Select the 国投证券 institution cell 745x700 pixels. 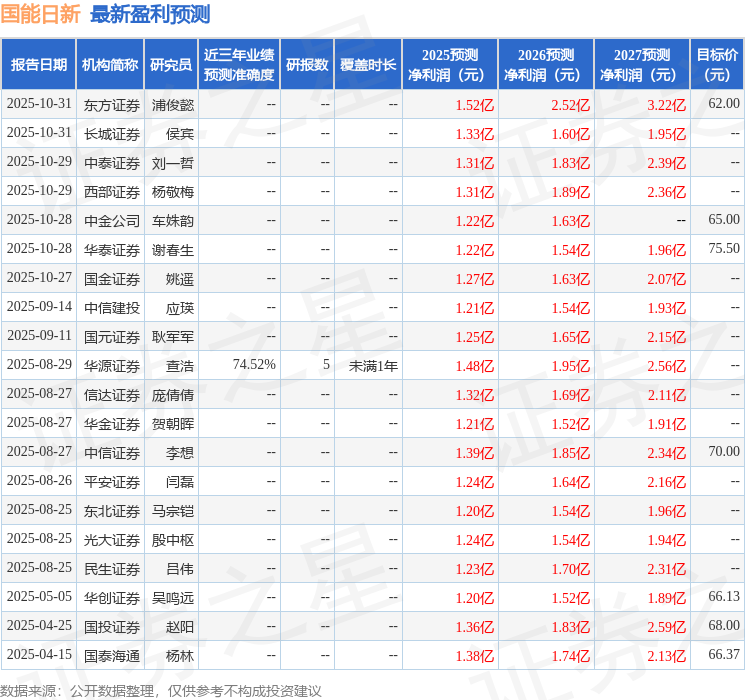(x=112, y=627)
